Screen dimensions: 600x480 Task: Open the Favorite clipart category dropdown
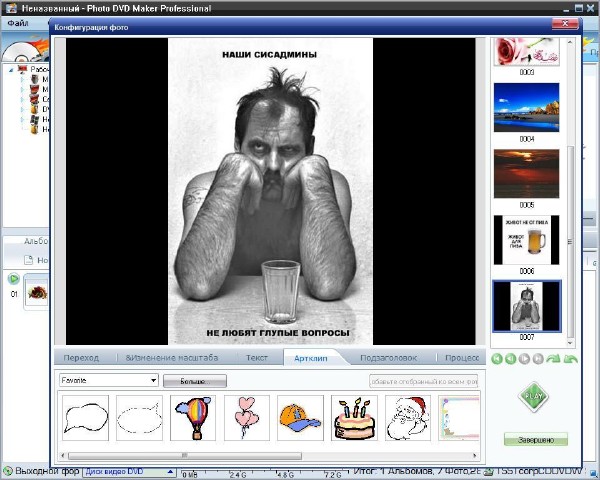152,381
